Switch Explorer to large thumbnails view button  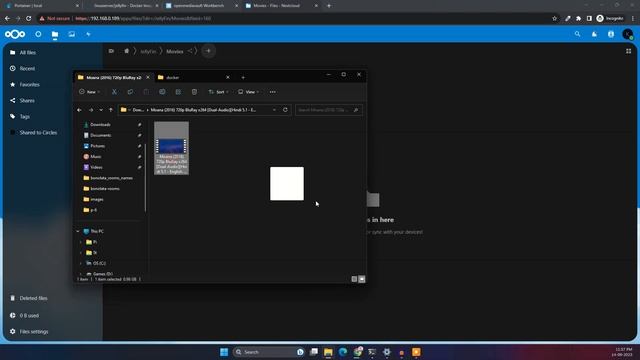[x=362, y=279]
